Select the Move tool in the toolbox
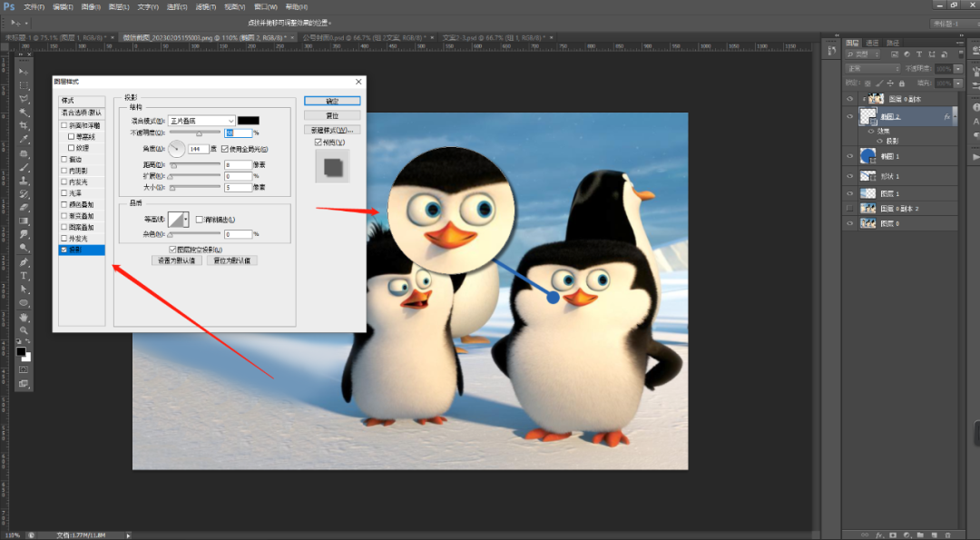980x540 pixels. 23,72
